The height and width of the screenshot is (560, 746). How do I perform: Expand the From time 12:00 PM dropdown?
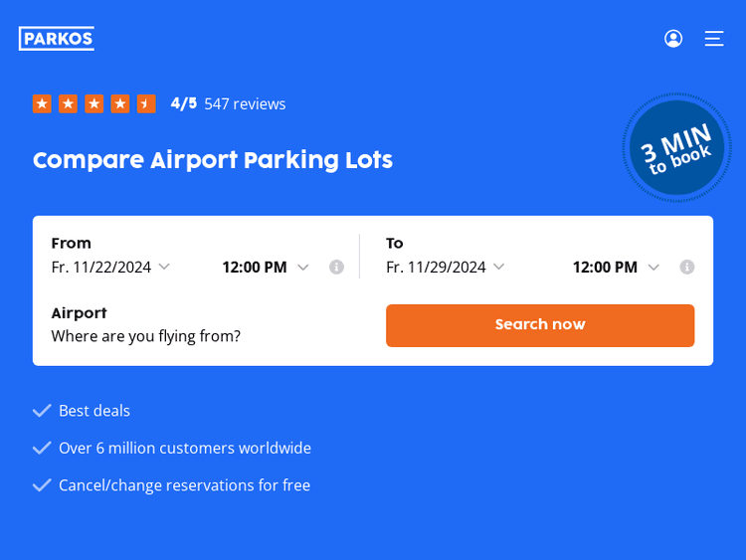point(266,267)
